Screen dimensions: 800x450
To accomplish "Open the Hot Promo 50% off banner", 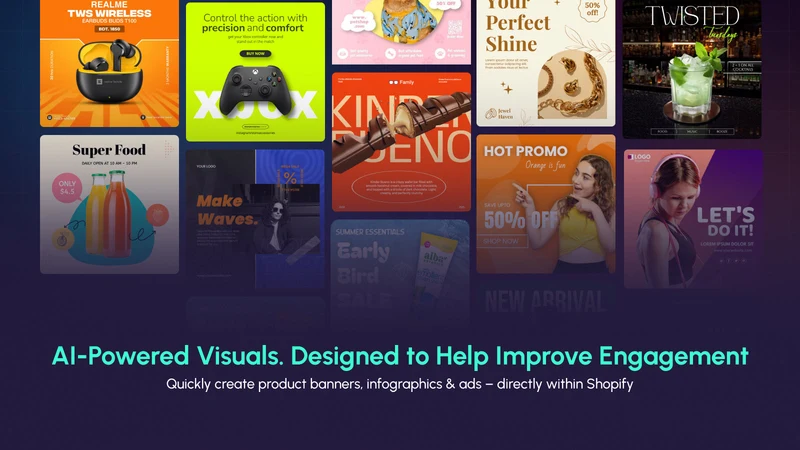I will click(545, 204).
